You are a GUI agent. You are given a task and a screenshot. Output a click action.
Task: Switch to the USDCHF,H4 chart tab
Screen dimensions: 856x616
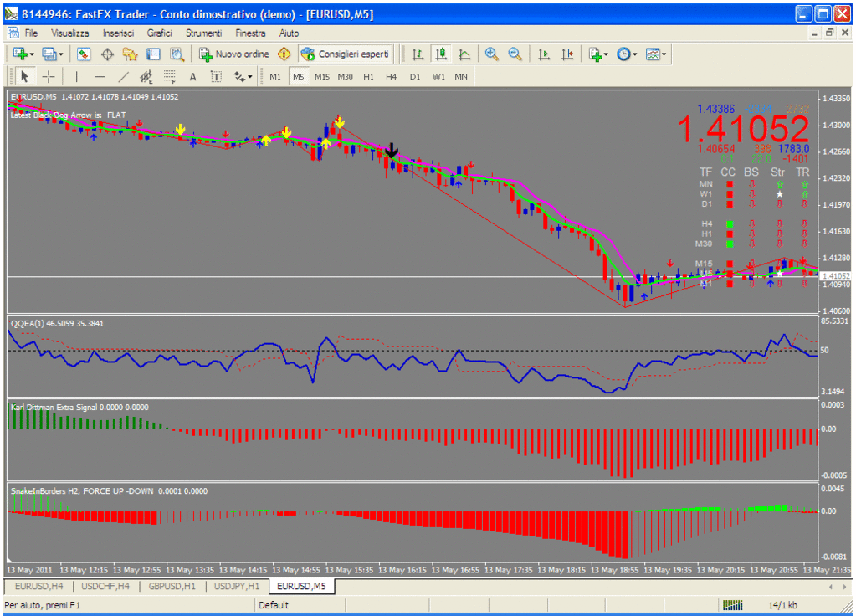105,586
